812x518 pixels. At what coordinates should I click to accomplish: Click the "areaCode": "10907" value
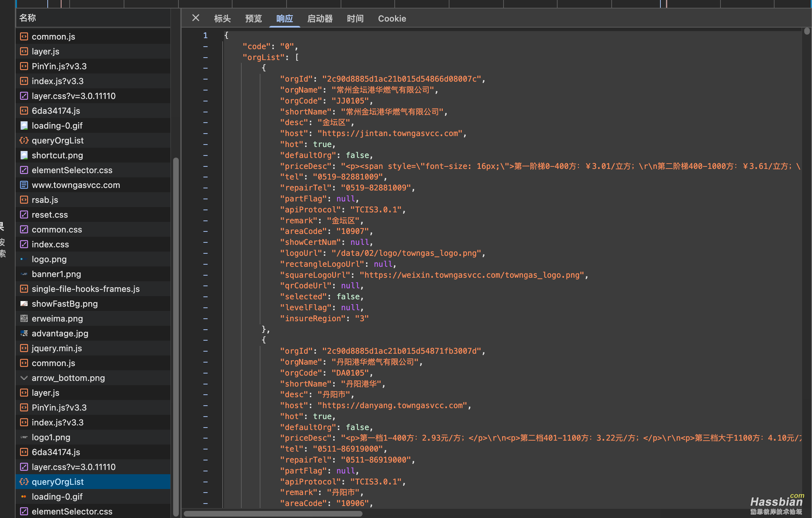(x=353, y=231)
